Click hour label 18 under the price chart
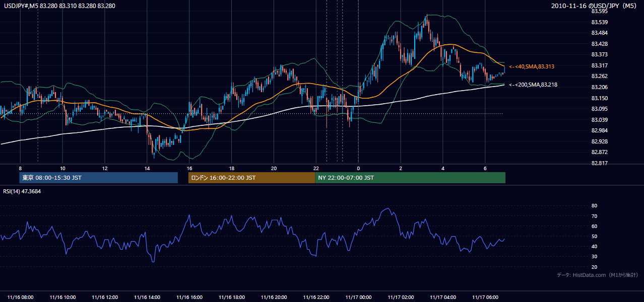Image resolution: width=644 pixels, height=302 pixels. click(232, 168)
